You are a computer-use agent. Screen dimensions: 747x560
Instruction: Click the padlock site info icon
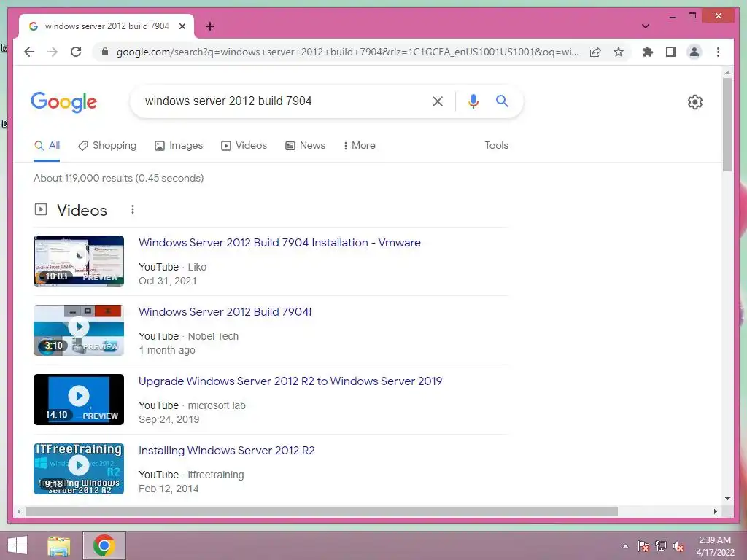click(x=105, y=52)
